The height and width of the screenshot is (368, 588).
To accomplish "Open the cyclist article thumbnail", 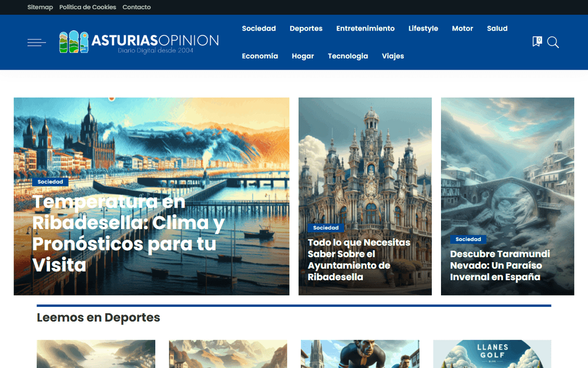I will pyautogui.click(x=360, y=354).
